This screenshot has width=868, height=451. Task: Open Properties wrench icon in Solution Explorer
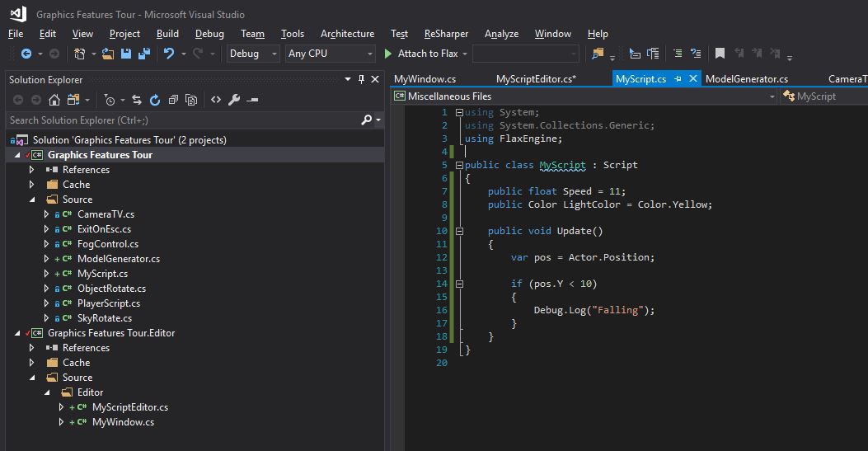point(234,100)
